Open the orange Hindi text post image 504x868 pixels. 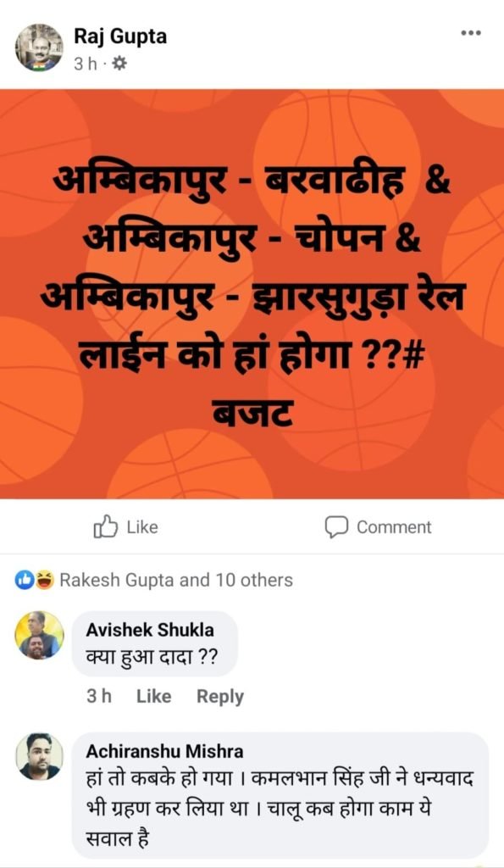click(252, 294)
